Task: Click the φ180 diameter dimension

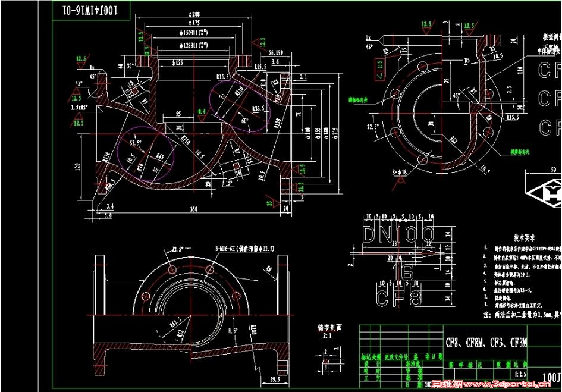Action: tap(326, 133)
